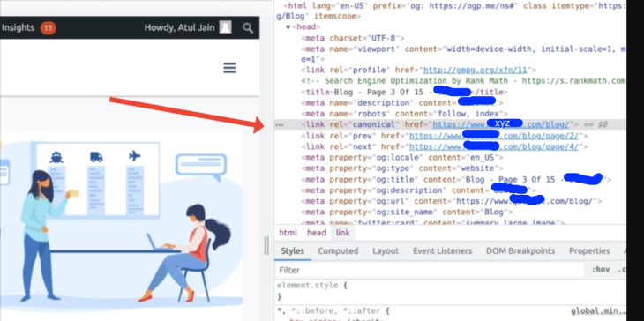Select the Rank Math SEO comment line
This screenshot has width=644, height=321.
coord(463,81)
